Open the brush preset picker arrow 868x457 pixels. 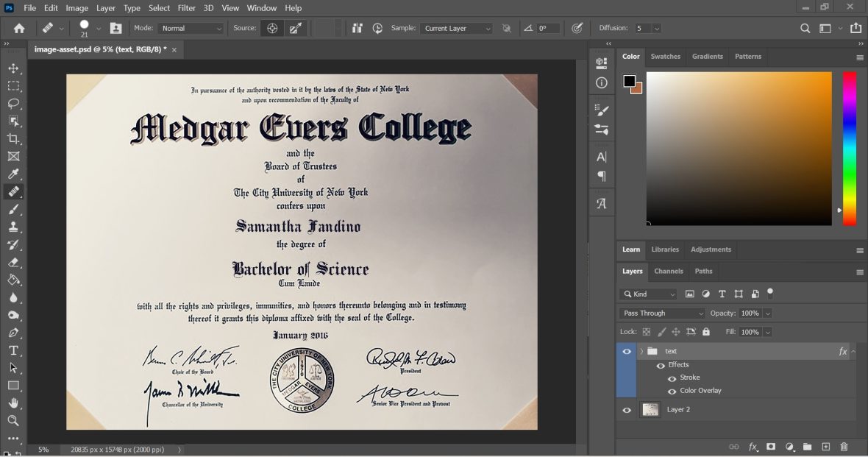click(x=99, y=28)
